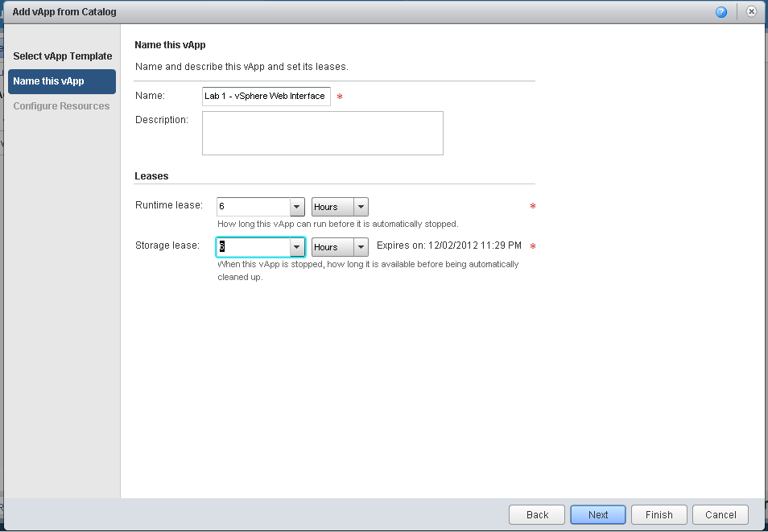Image resolution: width=768 pixels, height=532 pixels.
Task: Close the Add vApp from Catalog dialog
Action: pyautogui.click(x=751, y=12)
